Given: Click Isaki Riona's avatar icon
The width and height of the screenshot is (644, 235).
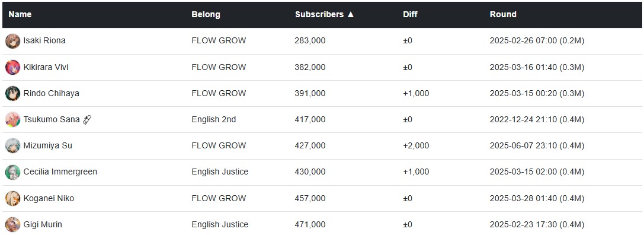Looking at the screenshot, I should (12, 41).
